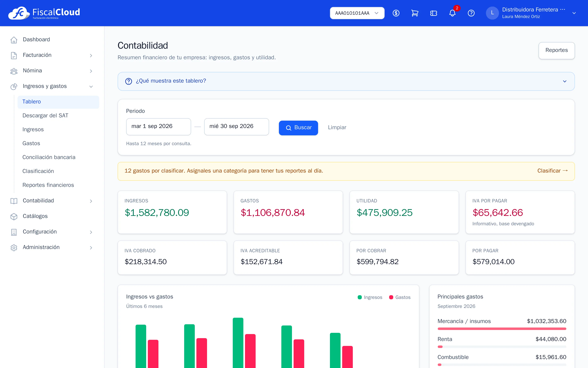Collapse the Ingresos y gastos section chevron
This screenshot has width=588, height=368.
click(91, 87)
